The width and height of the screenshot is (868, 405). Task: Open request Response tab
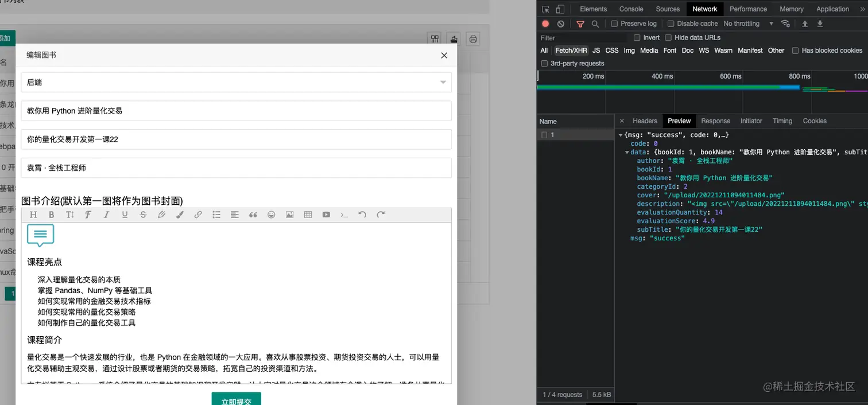tap(715, 121)
